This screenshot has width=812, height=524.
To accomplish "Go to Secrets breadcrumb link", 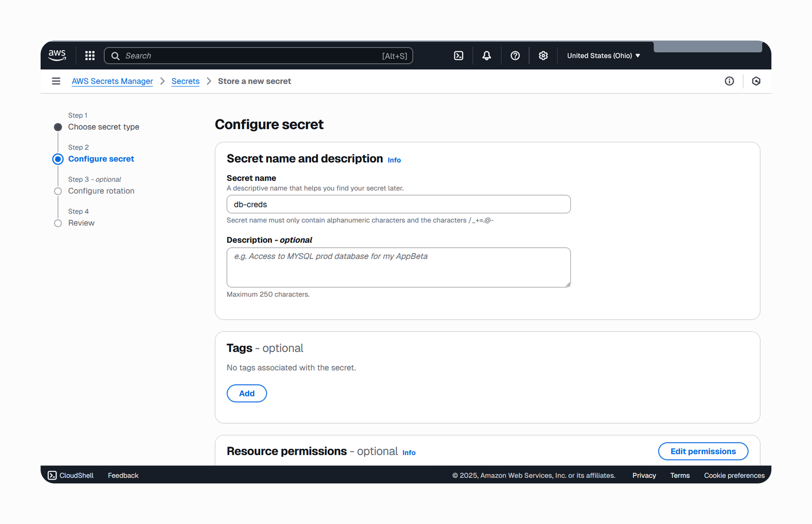I will coord(186,81).
